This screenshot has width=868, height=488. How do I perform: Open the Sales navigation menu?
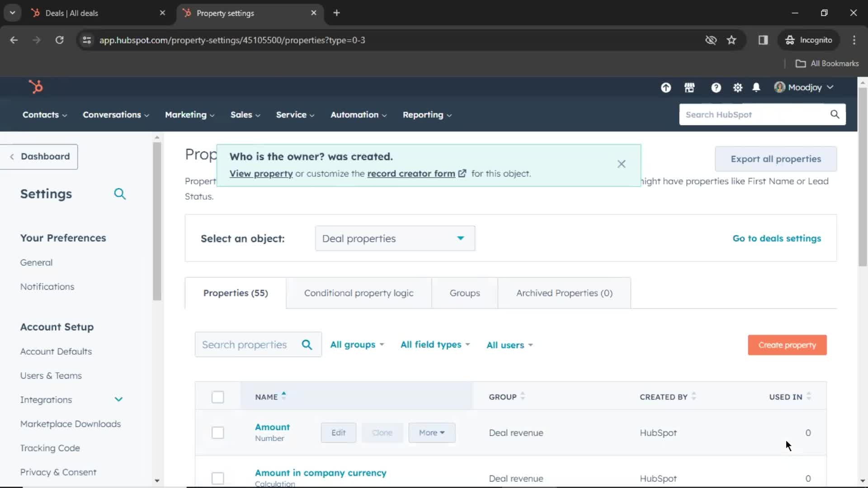pyautogui.click(x=245, y=115)
